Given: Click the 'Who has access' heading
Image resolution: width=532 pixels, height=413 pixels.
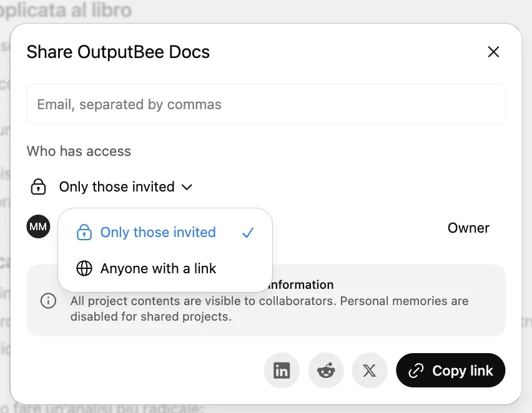Looking at the screenshot, I should [x=79, y=151].
